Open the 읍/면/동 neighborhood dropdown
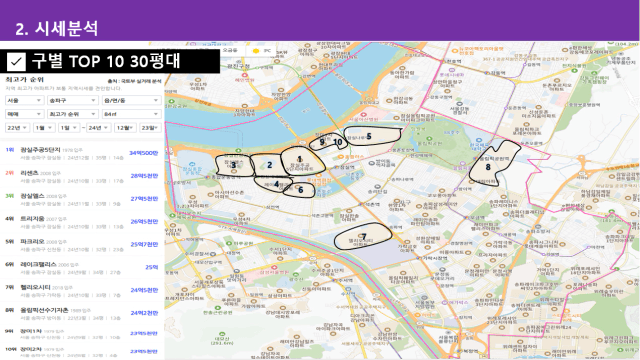The width and height of the screenshot is (640, 360). pyautogui.click(x=131, y=100)
